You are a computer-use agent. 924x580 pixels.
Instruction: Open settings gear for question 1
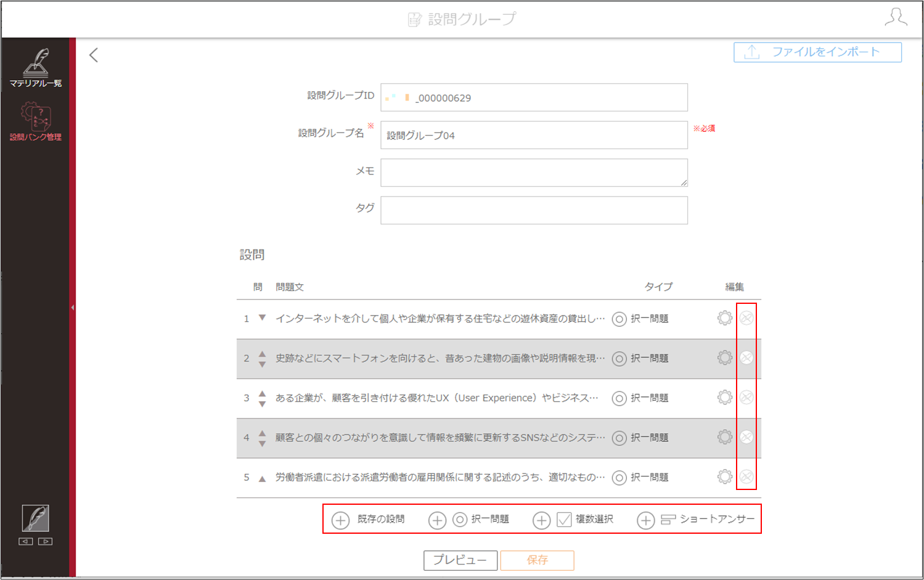pyautogui.click(x=725, y=318)
